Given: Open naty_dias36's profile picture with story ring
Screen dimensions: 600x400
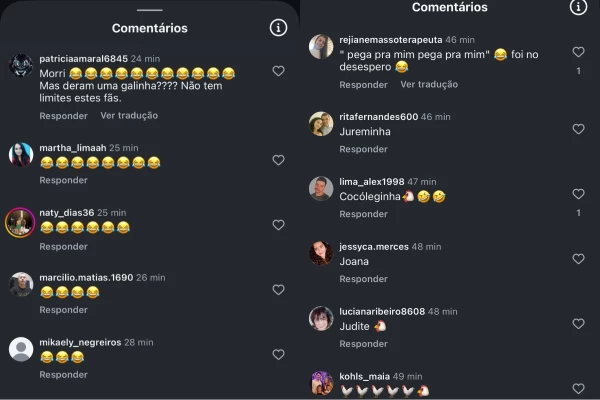Looking at the screenshot, I should click(x=20, y=223).
